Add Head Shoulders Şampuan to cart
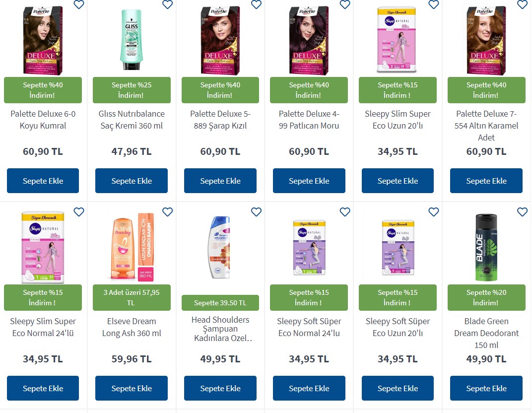 [220, 388]
